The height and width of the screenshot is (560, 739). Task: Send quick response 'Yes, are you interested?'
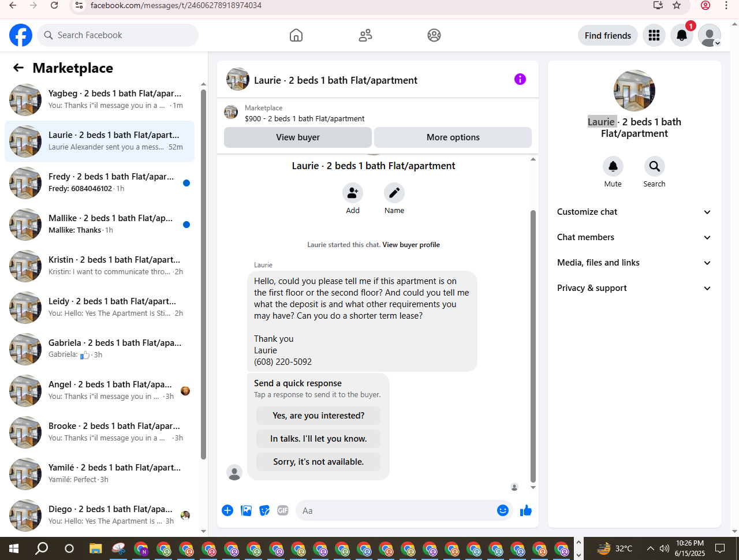click(x=319, y=416)
